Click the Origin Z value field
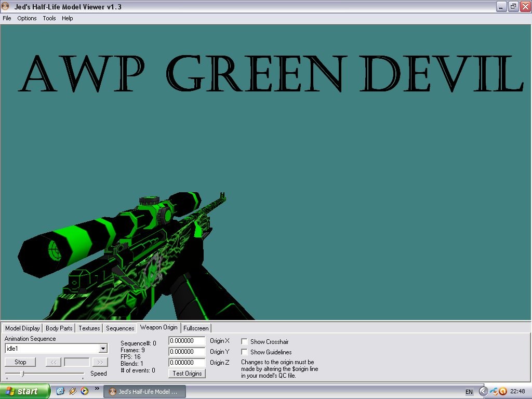The height and width of the screenshot is (399, 532). pyautogui.click(x=187, y=362)
